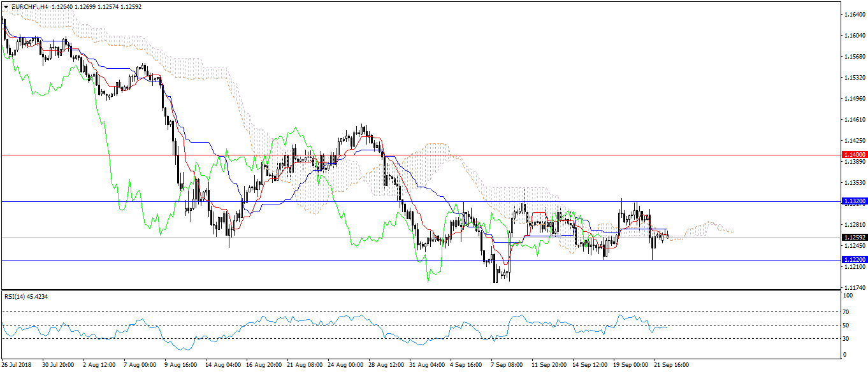Click 1.16400 on the price axis
Screen dimensions: 868x372
point(853,14)
